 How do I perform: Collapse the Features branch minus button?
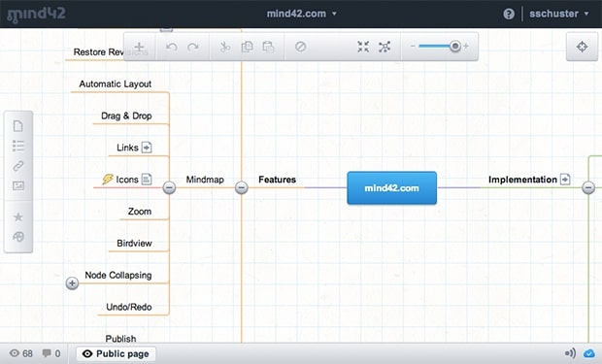coord(242,187)
